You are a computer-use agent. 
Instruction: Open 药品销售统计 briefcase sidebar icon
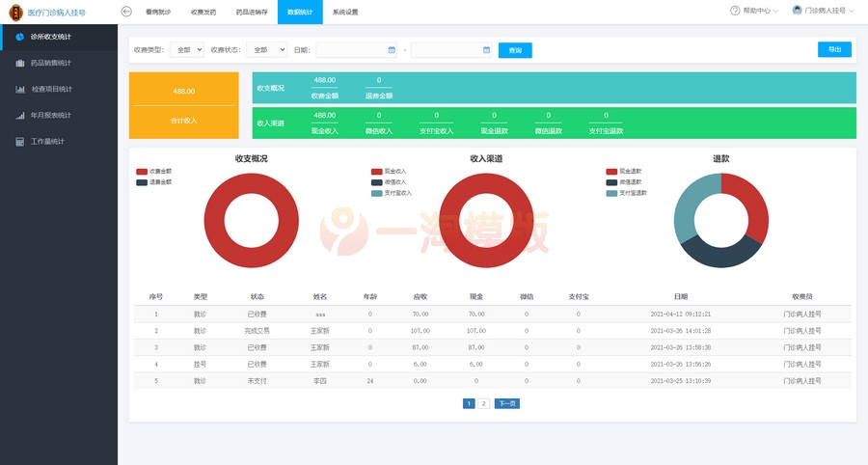click(x=20, y=63)
